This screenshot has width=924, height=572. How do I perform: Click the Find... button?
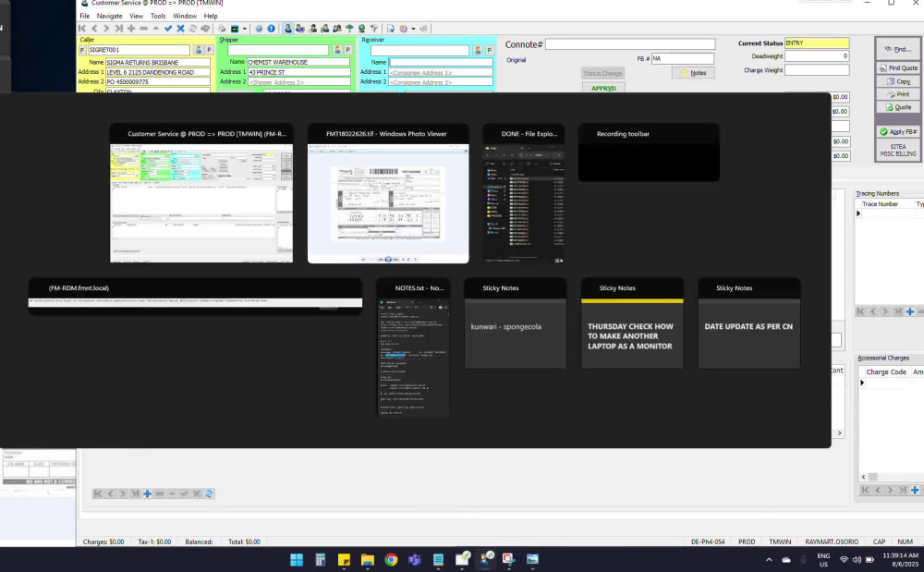(x=898, y=49)
